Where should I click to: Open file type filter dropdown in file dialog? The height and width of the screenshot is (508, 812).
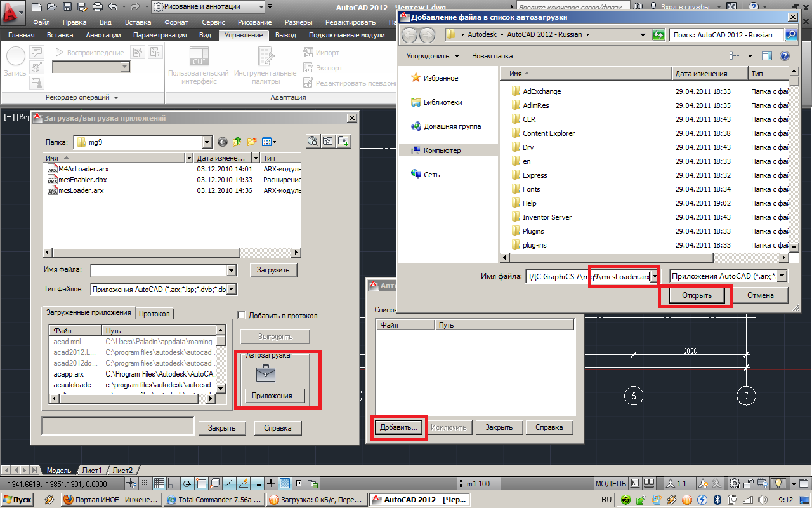click(x=782, y=276)
